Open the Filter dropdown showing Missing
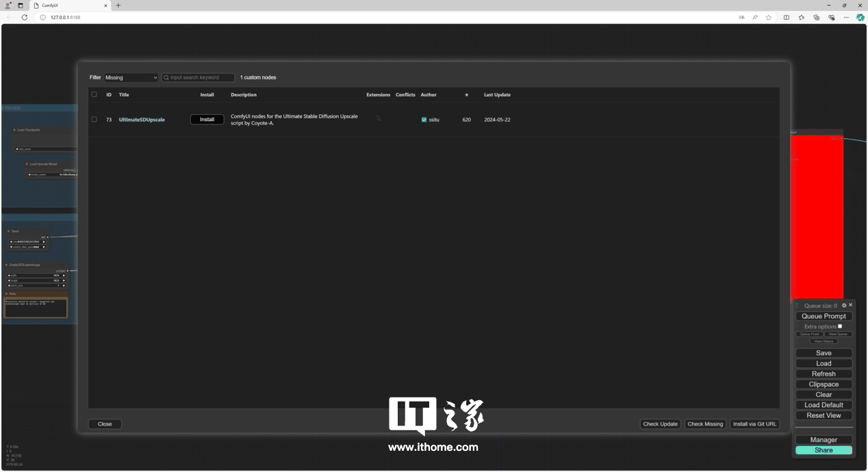The image size is (868, 472). coord(131,77)
